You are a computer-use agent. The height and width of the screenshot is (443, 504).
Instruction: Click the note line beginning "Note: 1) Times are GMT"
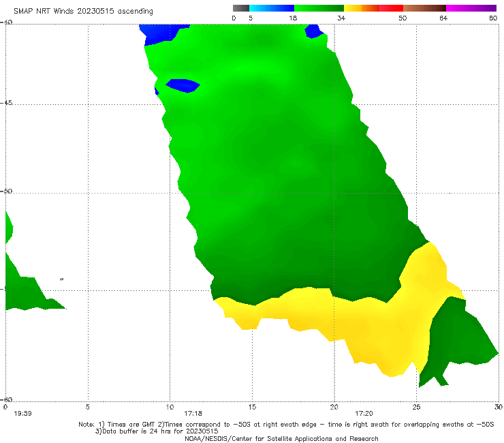point(286,425)
